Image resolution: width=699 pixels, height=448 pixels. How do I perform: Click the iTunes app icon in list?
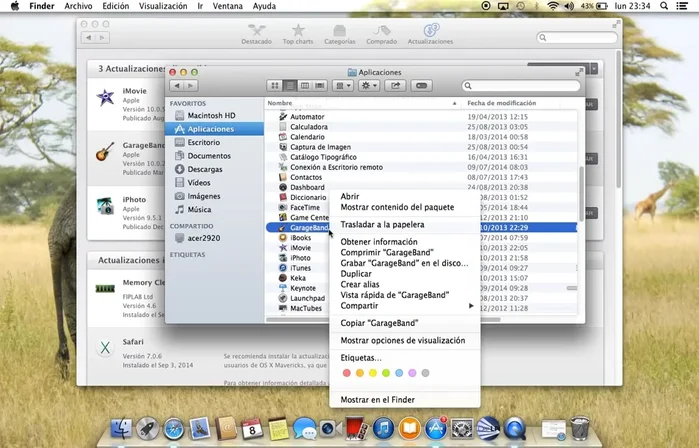click(x=283, y=268)
